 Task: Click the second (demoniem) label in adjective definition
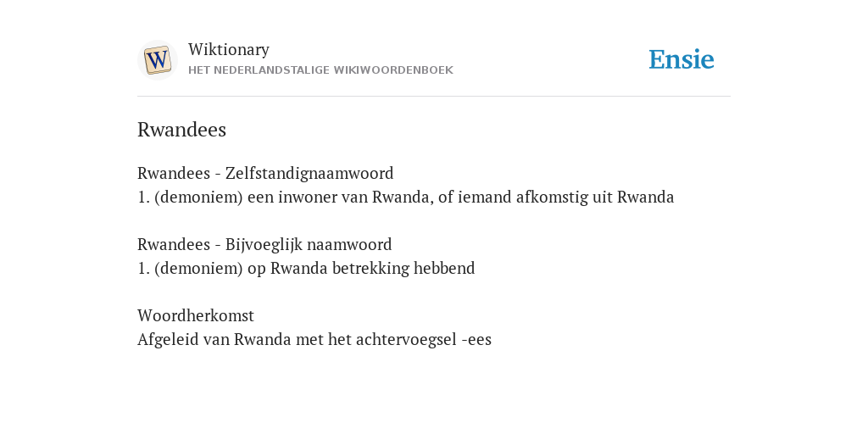coord(198,268)
